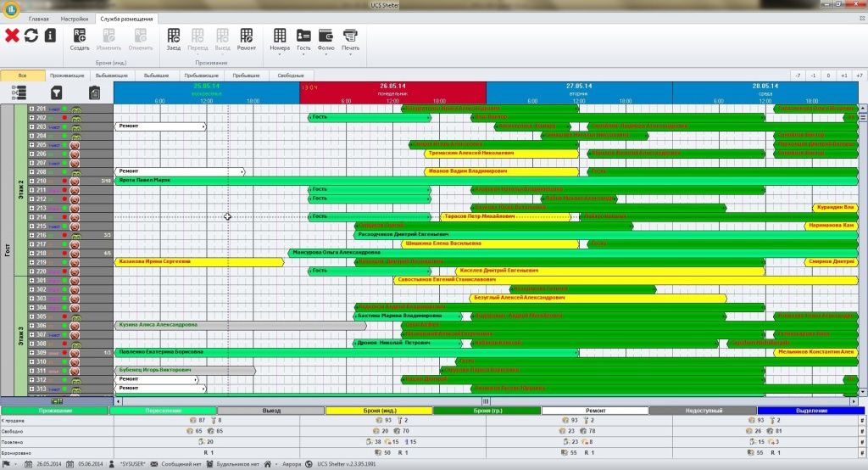868x470 pixels.
Task: Expand room 201 row
Action: point(32,109)
